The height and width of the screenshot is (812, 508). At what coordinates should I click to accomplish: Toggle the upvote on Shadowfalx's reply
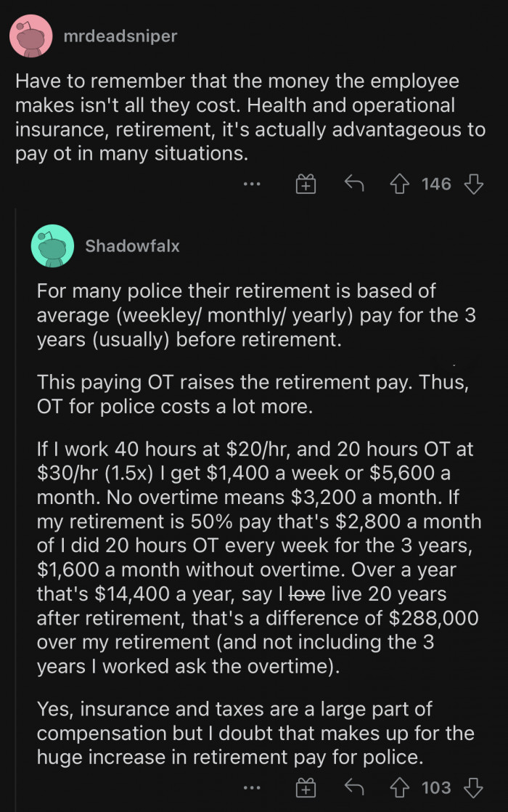pos(401,787)
